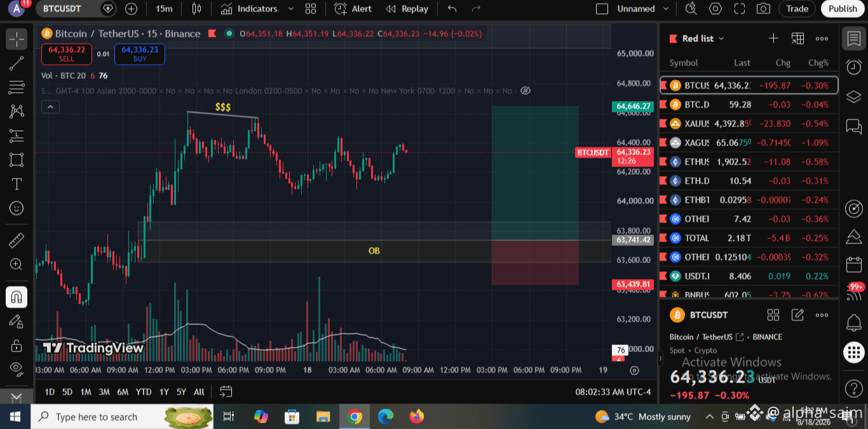This screenshot has height=429, width=868.
Task: Select the 5D date range
Action: (67, 392)
